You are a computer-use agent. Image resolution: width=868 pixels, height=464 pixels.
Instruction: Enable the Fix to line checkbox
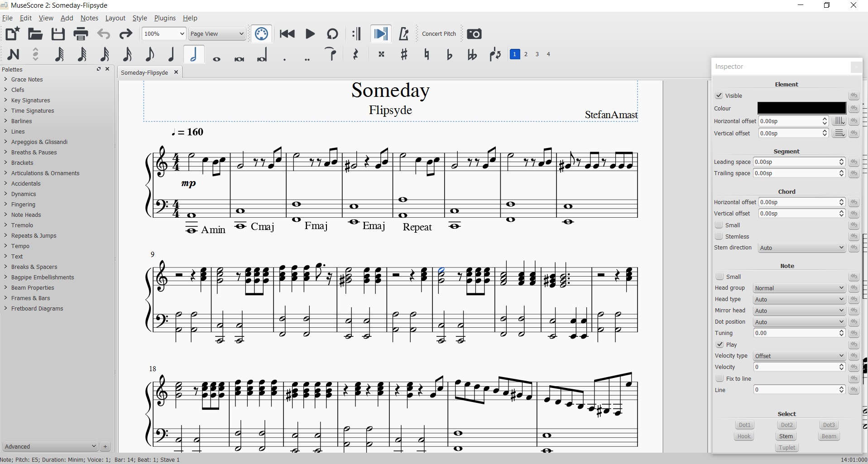(719, 378)
